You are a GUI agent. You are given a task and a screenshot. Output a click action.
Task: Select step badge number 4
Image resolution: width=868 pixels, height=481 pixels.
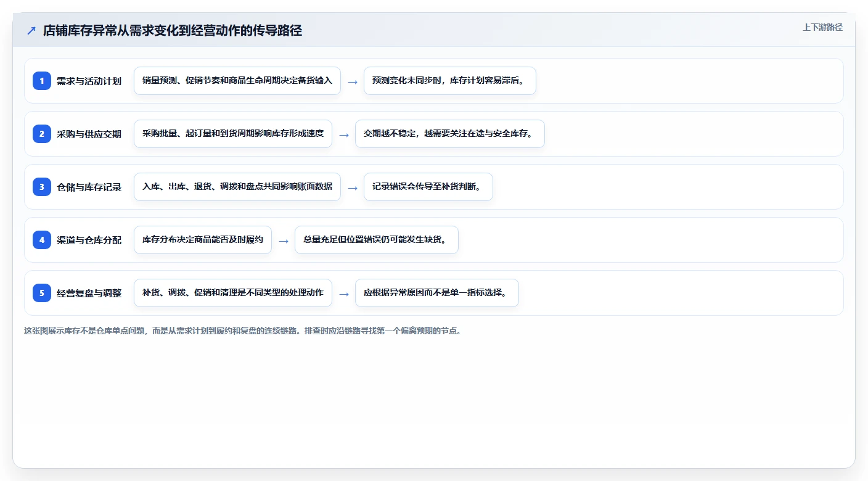[x=42, y=240]
